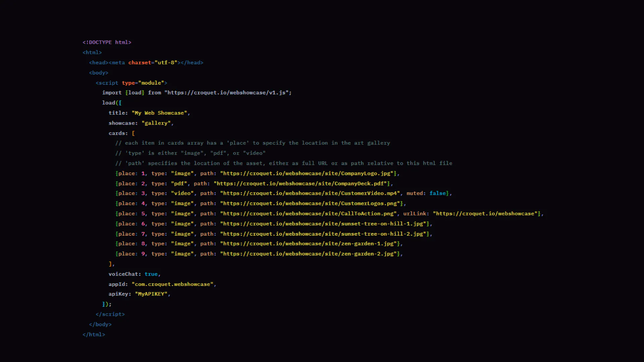Select the "MyAPIKEY" apiKey value

[x=151, y=294]
